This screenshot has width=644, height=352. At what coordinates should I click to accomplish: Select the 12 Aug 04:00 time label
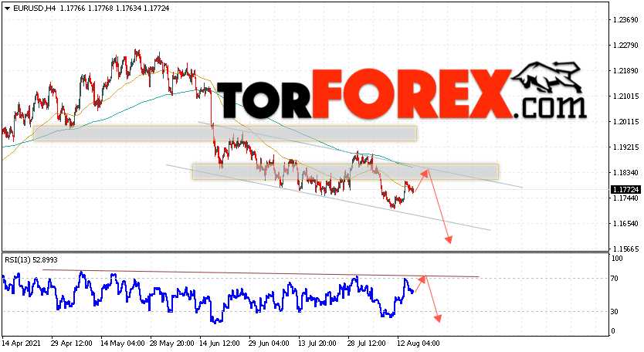click(x=418, y=343)
